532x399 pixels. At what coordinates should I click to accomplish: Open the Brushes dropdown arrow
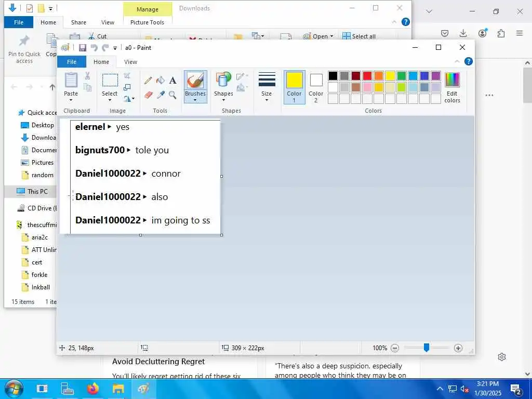195,100
